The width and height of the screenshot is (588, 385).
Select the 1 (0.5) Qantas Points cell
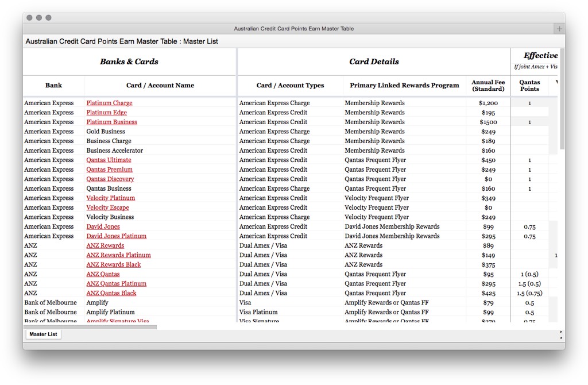529,274
